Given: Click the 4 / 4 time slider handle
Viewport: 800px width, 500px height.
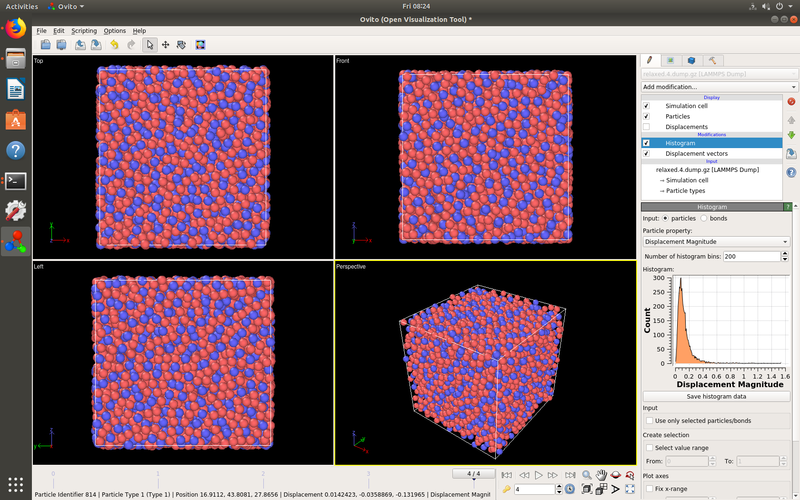Looking at the screenshot, I should tap(473, 473).
